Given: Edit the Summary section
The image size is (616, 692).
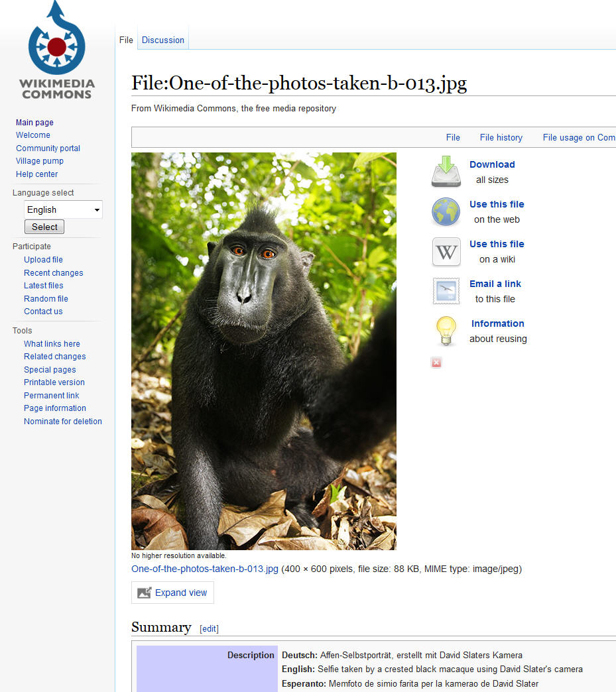Looking at the screenshot, I should (x=209, y=628).
